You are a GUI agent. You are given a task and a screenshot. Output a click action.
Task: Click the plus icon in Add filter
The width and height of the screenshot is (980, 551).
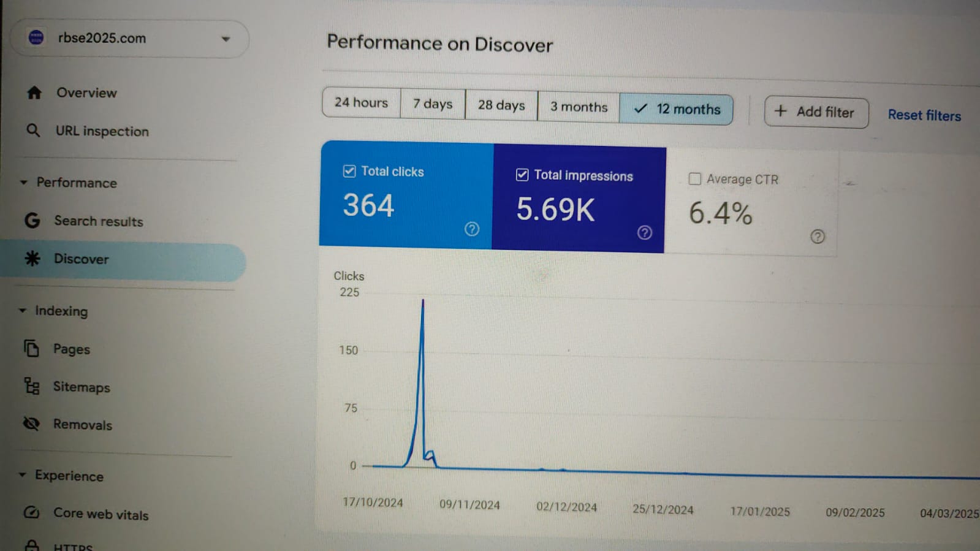[x=780, y=111]
